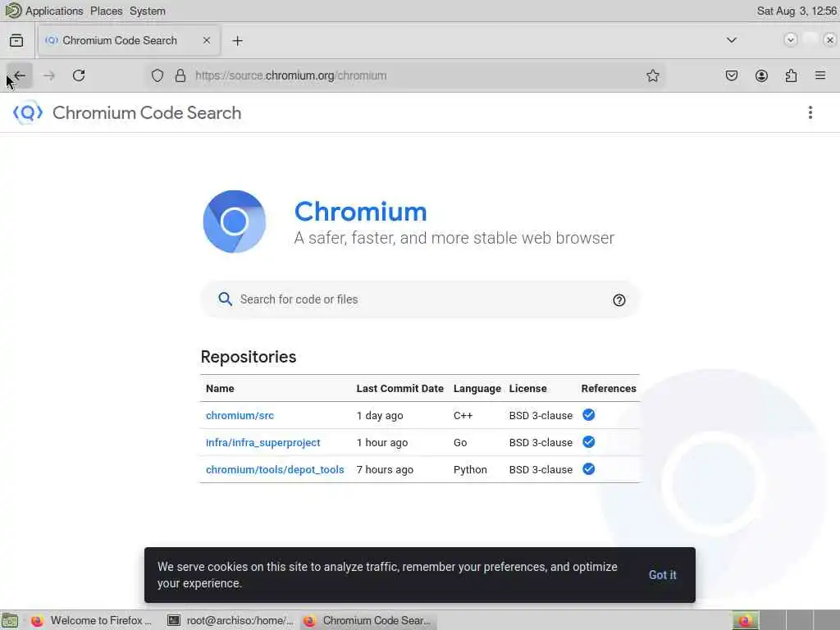Screen dimensions: 840x630
Task: Click the show desktop icon in bottom panel
Action: coord(10,620)
